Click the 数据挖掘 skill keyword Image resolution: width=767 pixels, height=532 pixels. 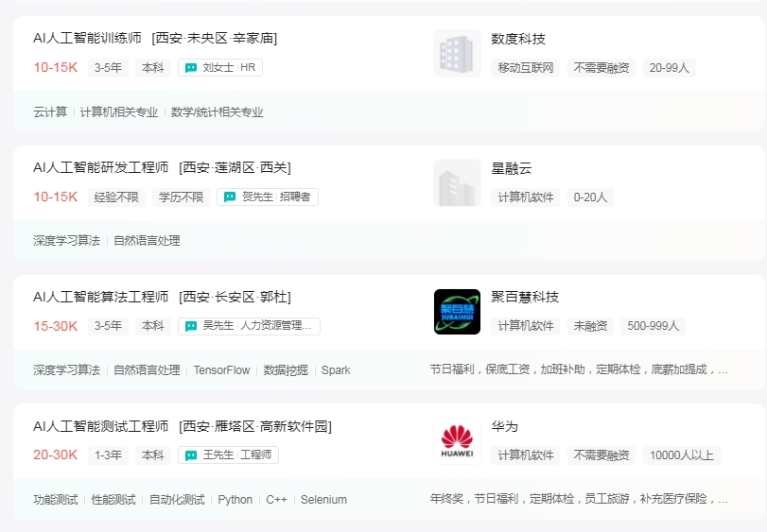pyautogui.click(x=286, y=370)
